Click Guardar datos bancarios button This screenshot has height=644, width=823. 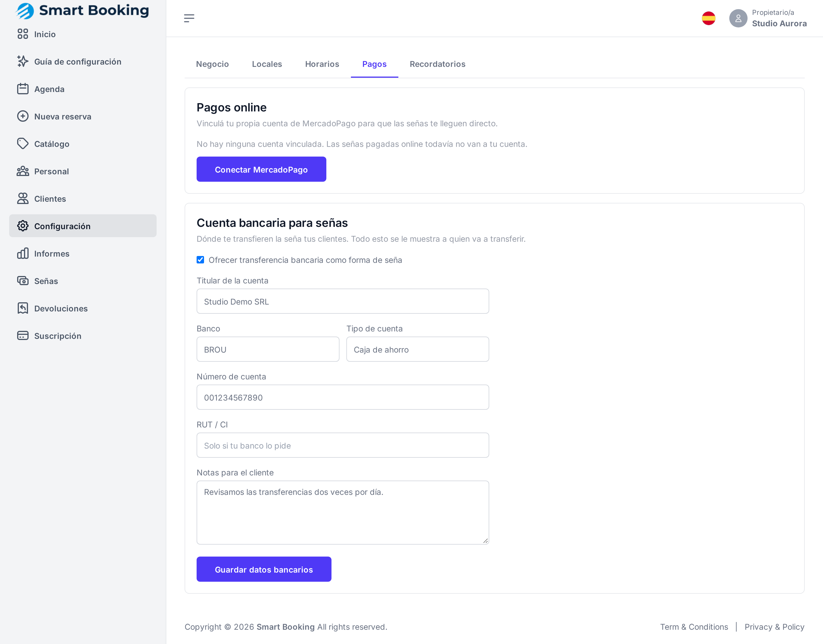coord(264,569)
